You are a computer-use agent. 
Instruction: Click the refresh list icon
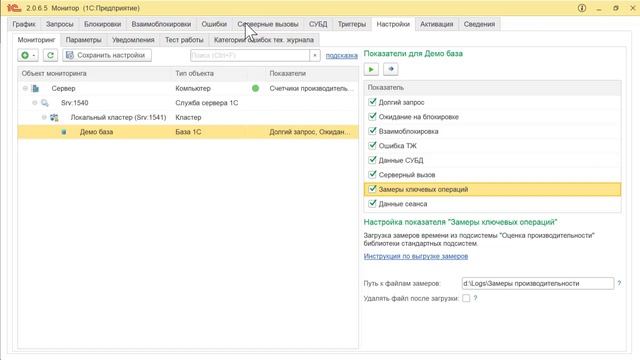click(50, 55)
